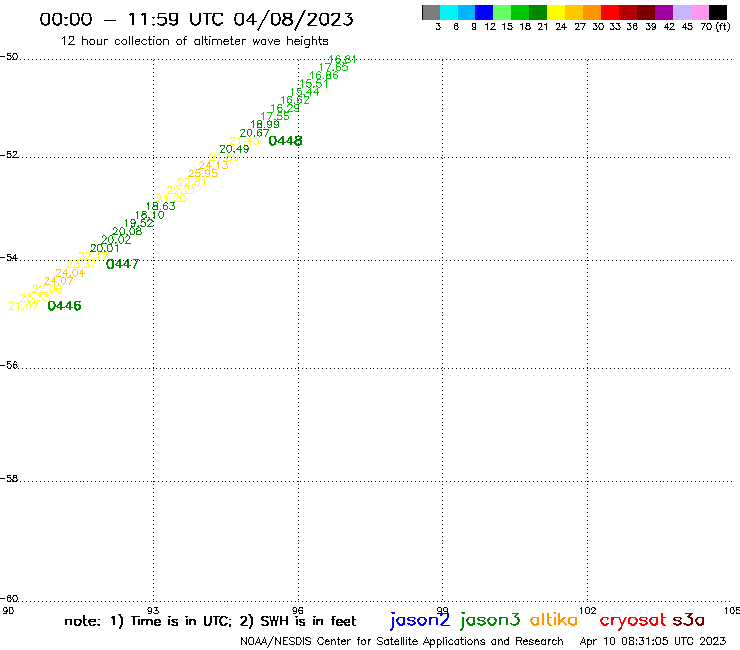Click the longitude axis label 99
Screen dimensions: 740x650
click(442, 610)
